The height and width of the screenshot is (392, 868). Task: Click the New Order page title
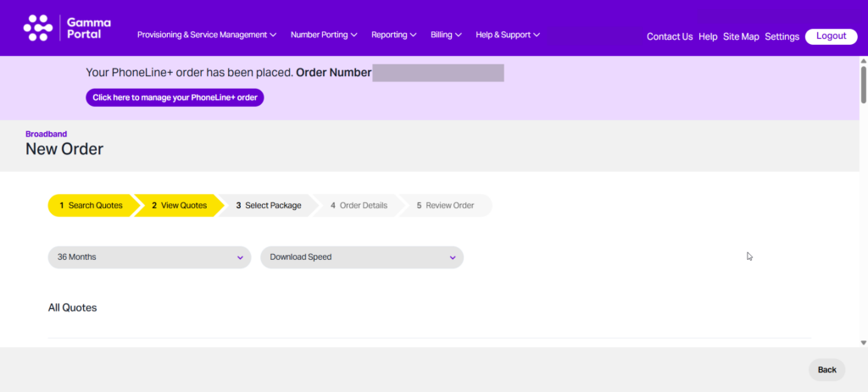64,149
